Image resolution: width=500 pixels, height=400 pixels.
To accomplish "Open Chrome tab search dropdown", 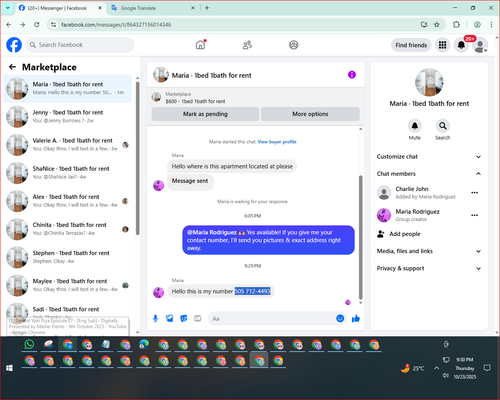I will (8, 8).
